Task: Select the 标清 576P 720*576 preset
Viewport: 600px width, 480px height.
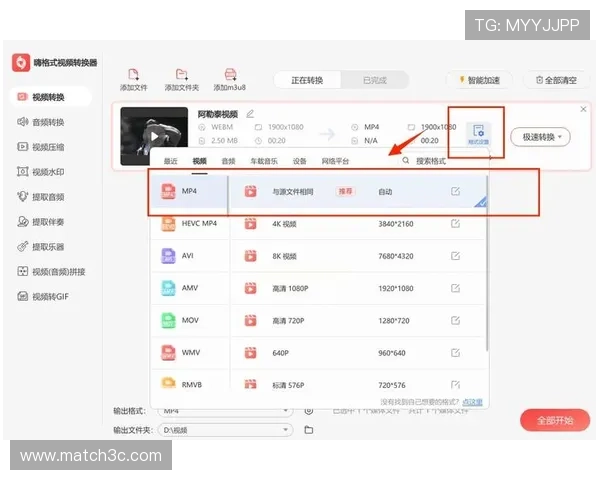Action: coord(357,384)
